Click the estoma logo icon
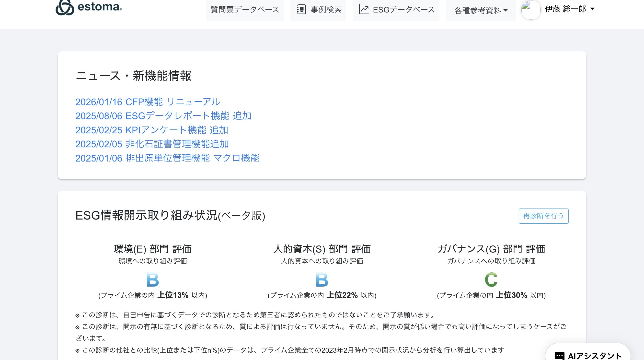This screenshot has width=644, height=360. pos(65,8)
